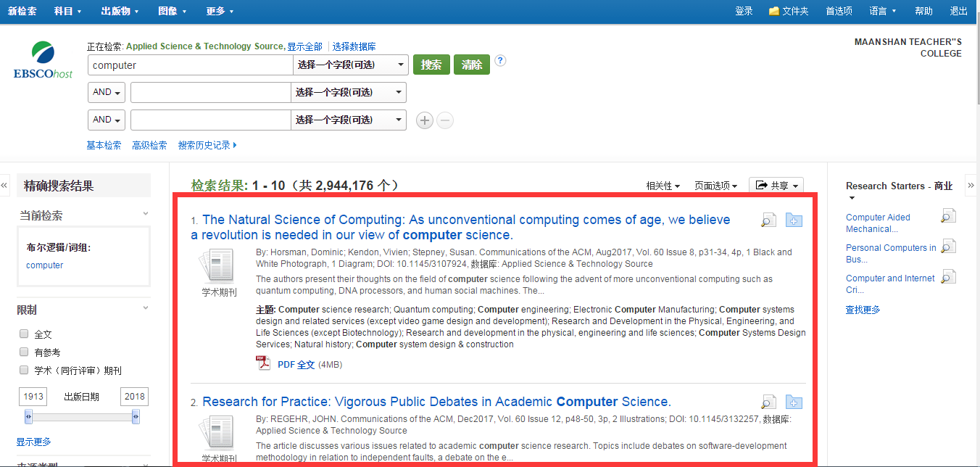Open the first field selector dropdown
Viewport: 980px width, 467px height.
[350, 65]
